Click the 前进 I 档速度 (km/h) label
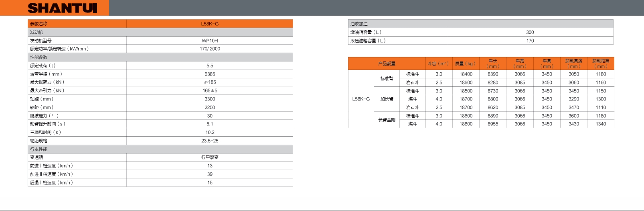The height and width of the screenshot is (211, 644). (51, 166)
